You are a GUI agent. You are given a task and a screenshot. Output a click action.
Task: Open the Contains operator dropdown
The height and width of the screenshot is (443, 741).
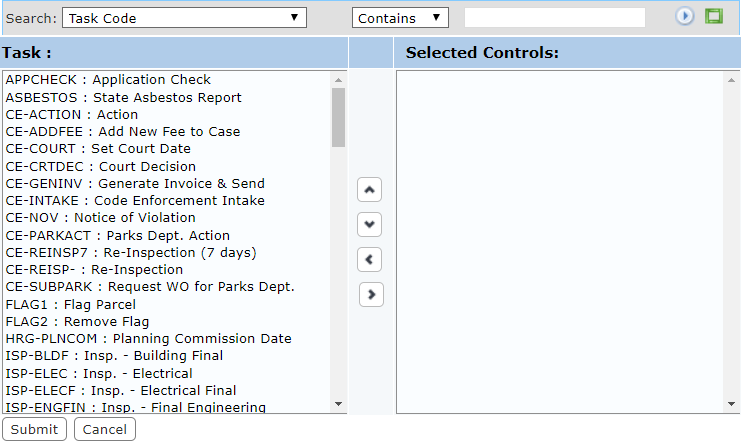click(x=400, y=18)
